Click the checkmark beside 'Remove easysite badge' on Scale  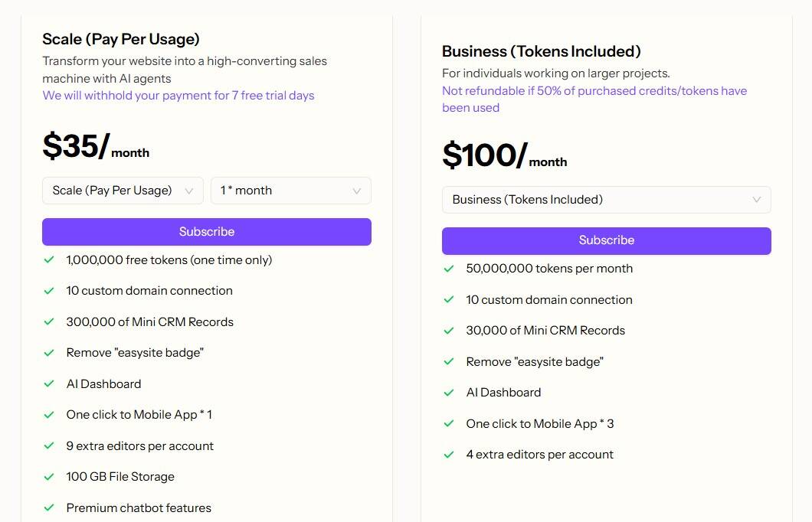[50, 353]
